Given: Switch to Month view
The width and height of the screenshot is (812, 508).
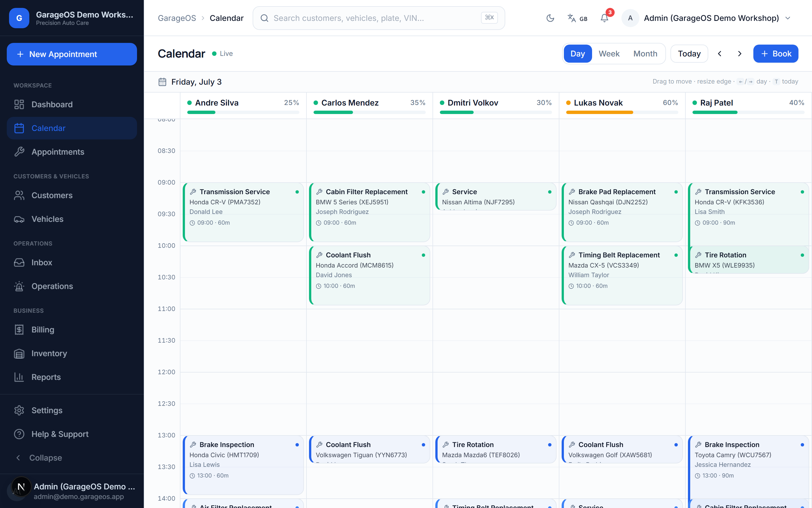Looking at the screenshot, I should pyautogui.click(x=645, y=54).
